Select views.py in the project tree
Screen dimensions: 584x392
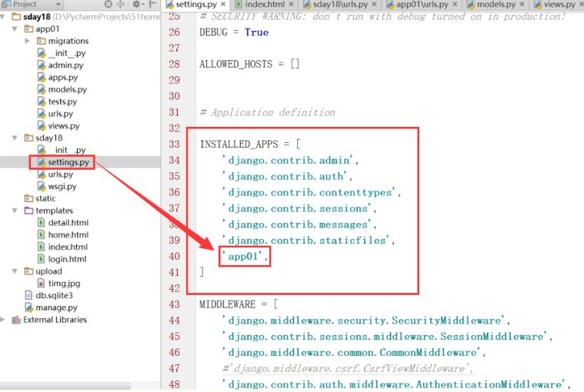pos(64,126)
